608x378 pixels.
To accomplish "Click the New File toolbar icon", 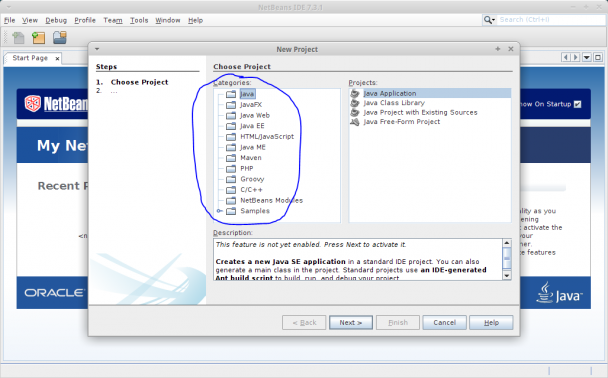I will [18, 38].
